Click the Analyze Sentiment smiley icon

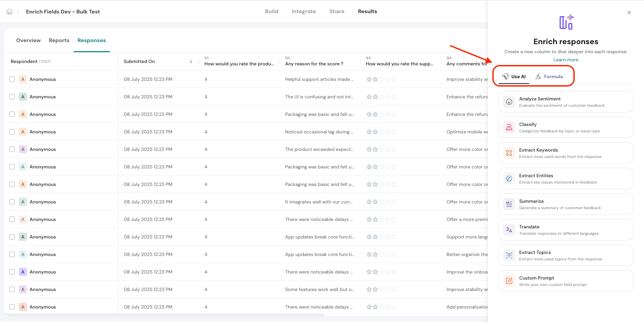tap(509, 102)
